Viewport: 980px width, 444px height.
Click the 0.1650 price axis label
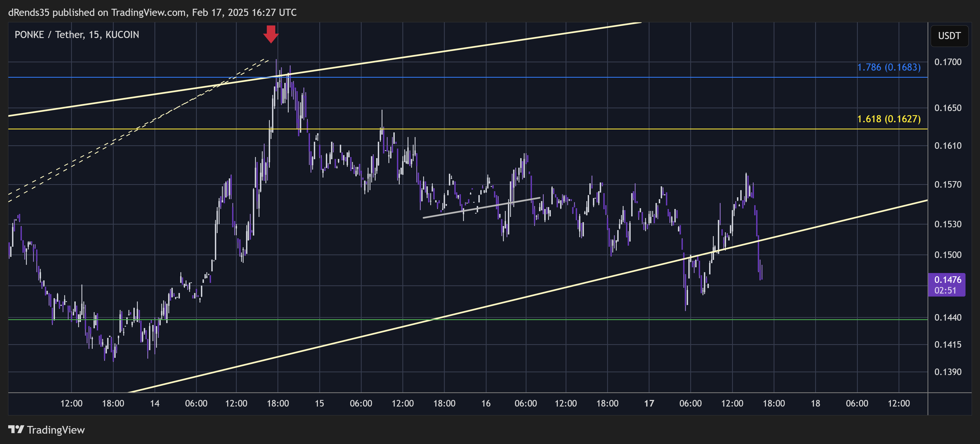(948, 108)
